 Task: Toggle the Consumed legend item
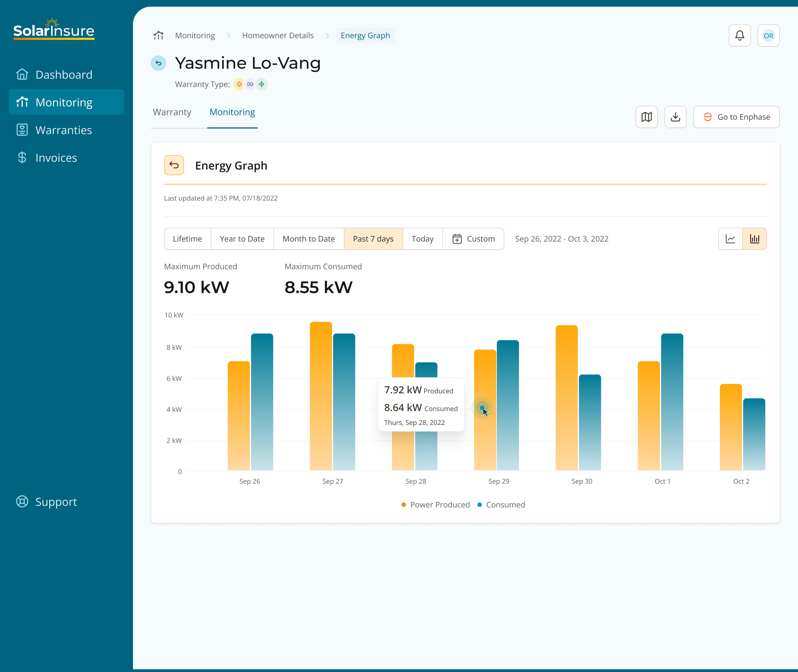coord(501,504)
